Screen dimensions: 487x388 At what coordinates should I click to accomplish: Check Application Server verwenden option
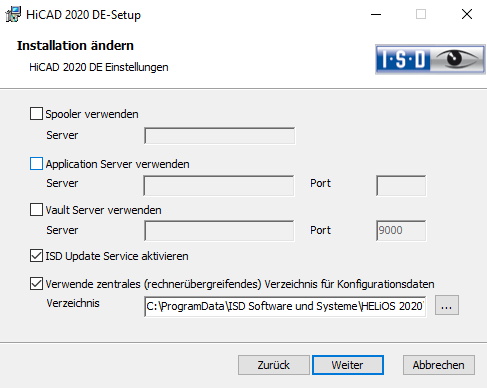coord(36,164)
